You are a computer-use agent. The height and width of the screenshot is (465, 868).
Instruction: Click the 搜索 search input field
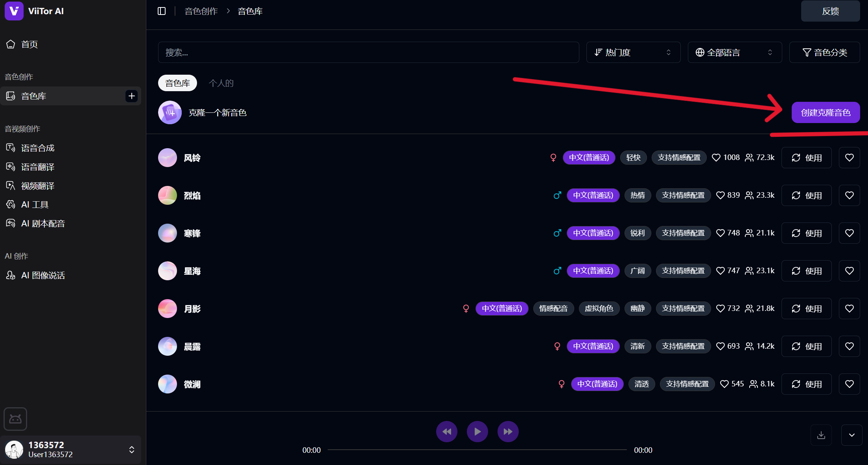pos(368,52)
